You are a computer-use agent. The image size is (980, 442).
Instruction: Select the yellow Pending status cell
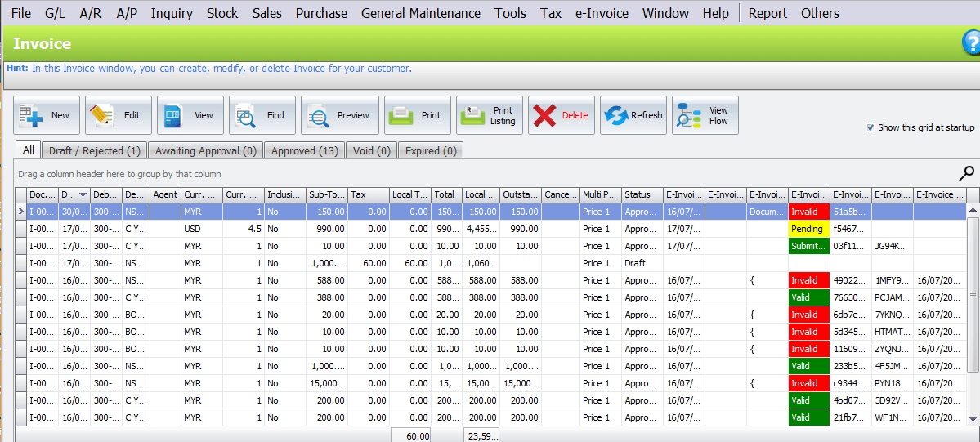808,229
